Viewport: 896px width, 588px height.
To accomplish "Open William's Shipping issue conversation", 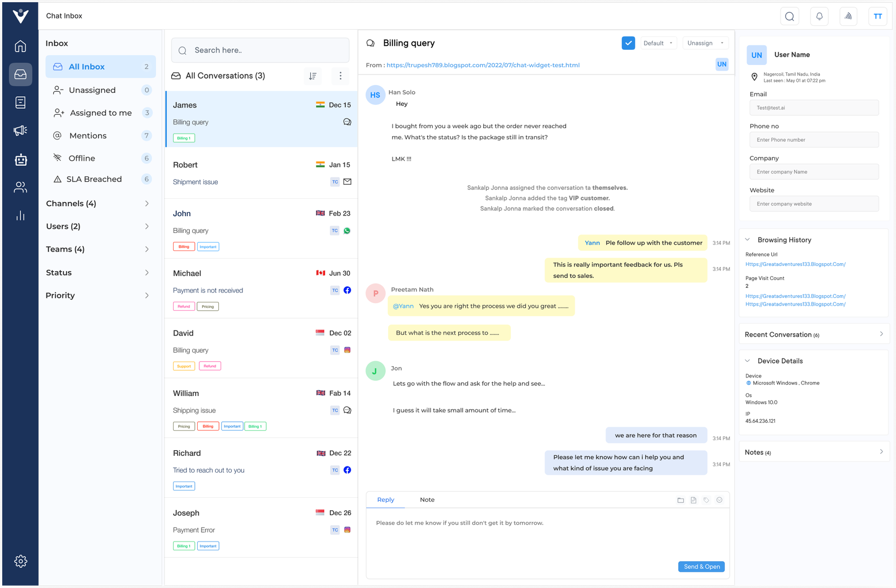I will [262, 409].
